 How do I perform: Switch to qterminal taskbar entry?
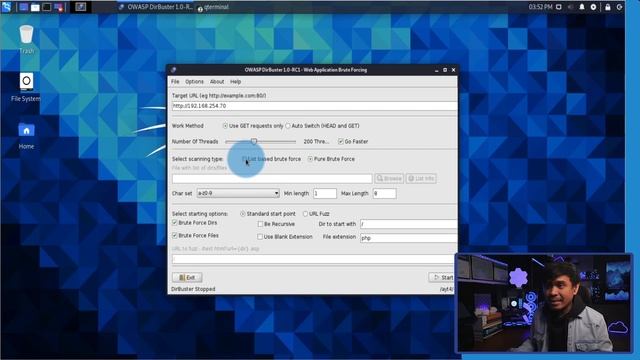[213, 7]
